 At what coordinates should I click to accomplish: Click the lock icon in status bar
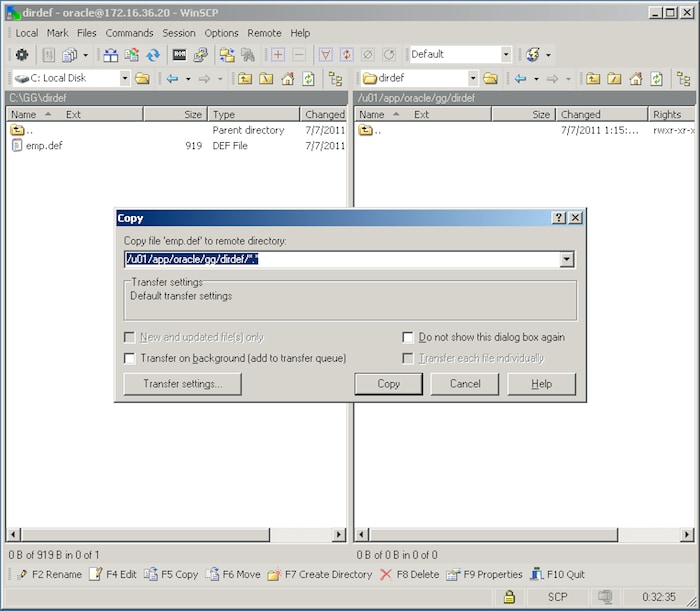pos(509,597)
